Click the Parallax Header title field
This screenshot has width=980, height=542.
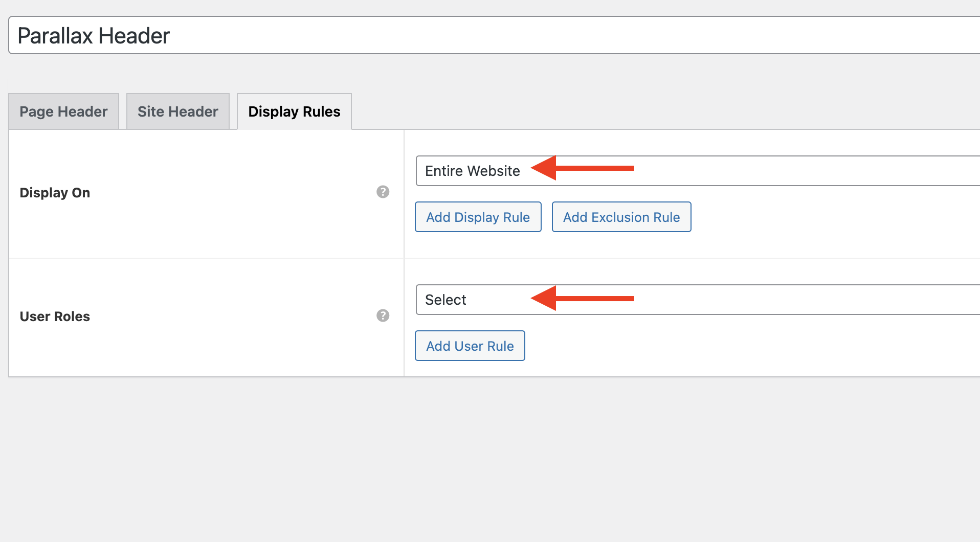[494, 35]
